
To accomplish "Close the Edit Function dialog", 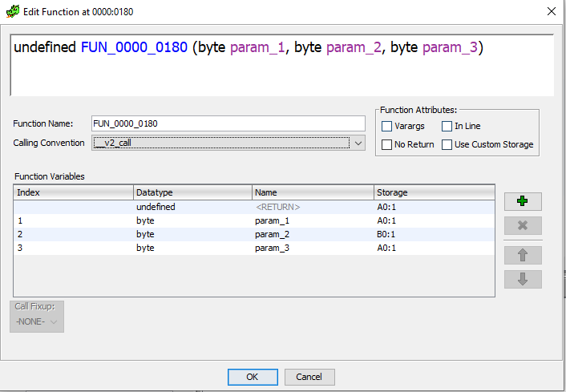I will tap(552, 11).
